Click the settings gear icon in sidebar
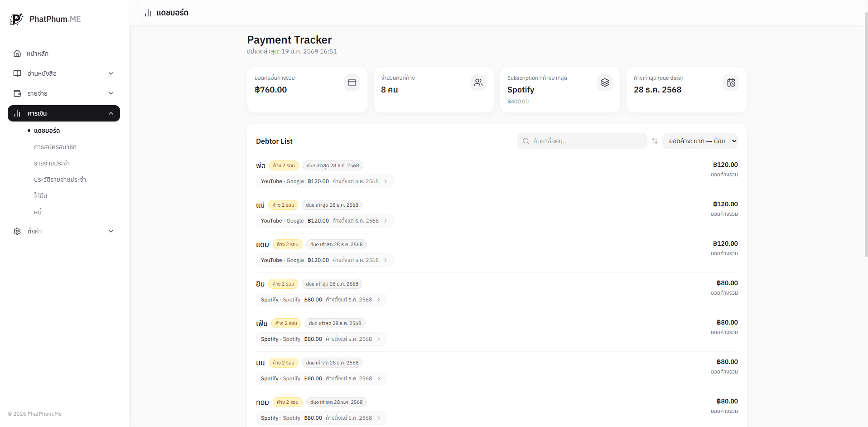The height and width of the screenshot is (427, 868). [x=17, y=231]
